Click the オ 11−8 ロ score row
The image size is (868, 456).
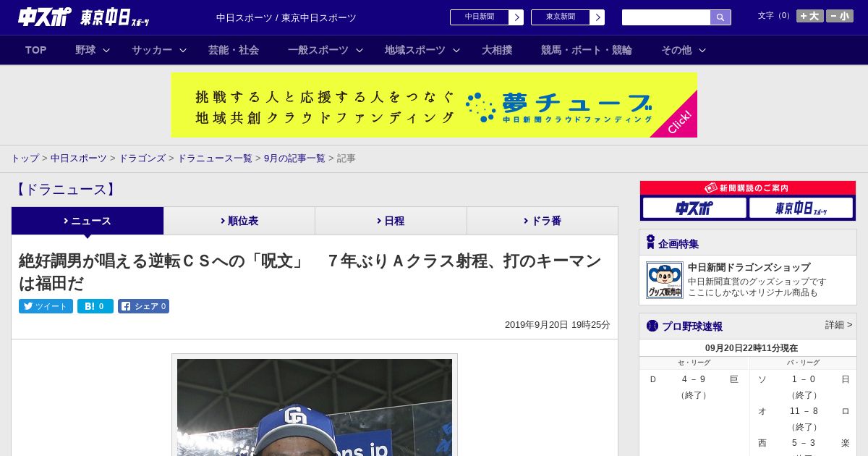coord(803,411)
